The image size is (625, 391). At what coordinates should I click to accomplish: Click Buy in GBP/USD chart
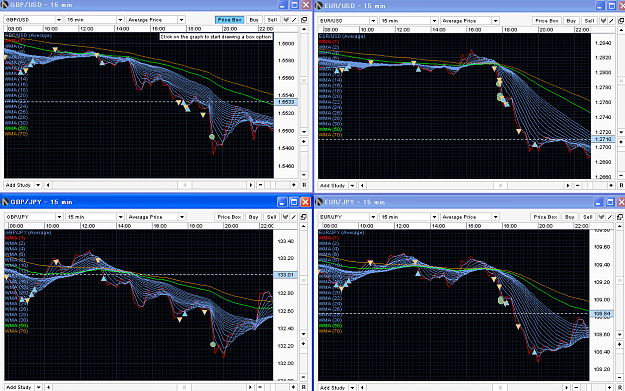click(x=254, y=20)
